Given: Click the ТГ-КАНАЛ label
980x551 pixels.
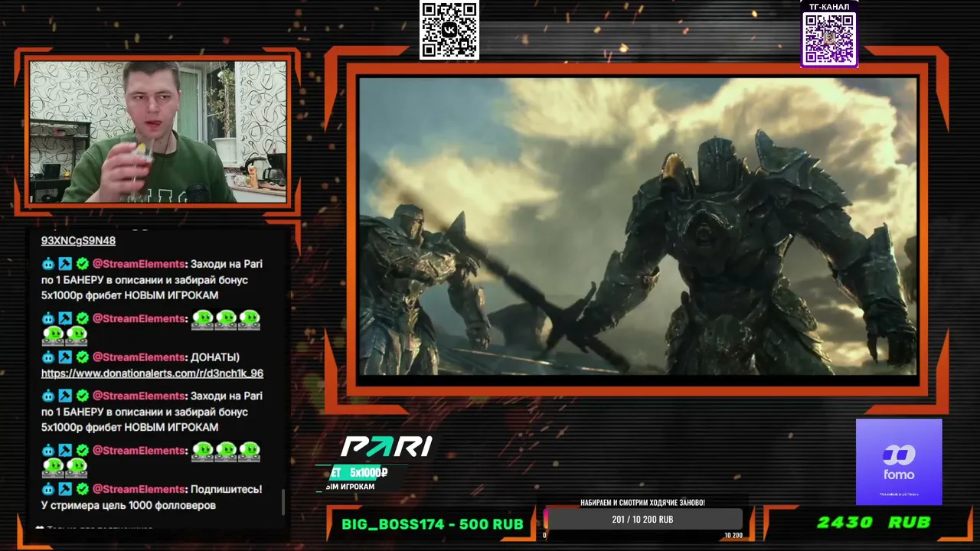Looking at the screenshot, I should [x=829, y=7].
